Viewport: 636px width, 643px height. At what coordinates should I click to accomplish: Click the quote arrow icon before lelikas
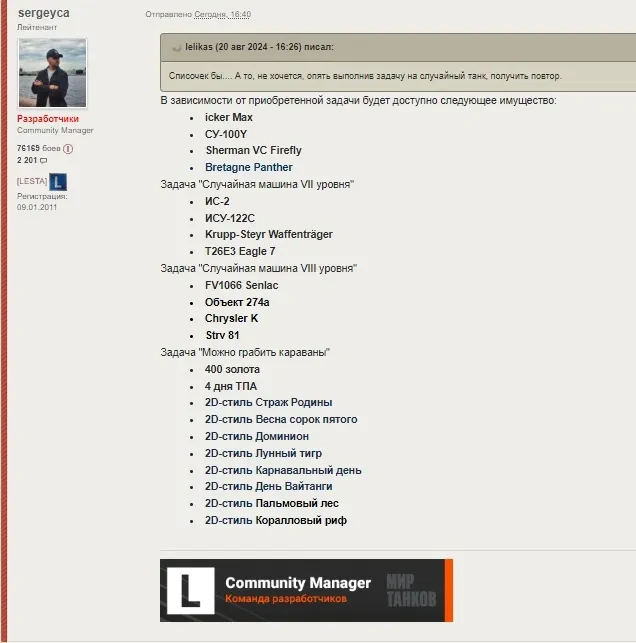click(176, 47)
